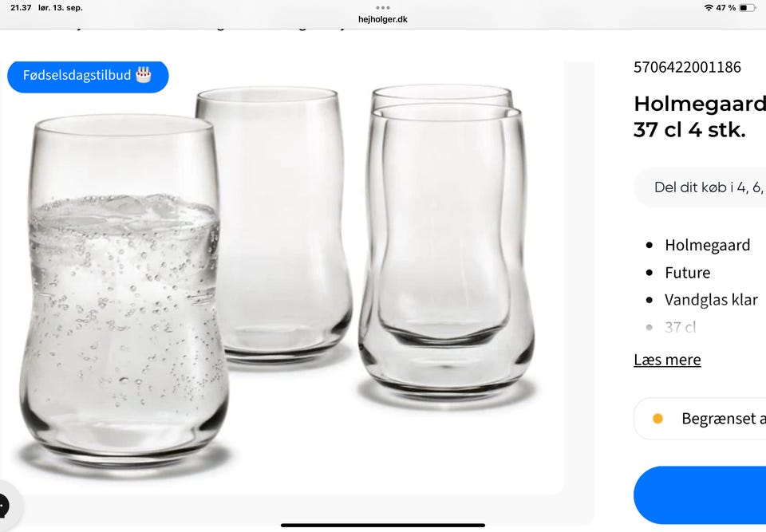766x532 pixels.
Task: Select the product number 5706422001186
Action: [x=687, y=67]
